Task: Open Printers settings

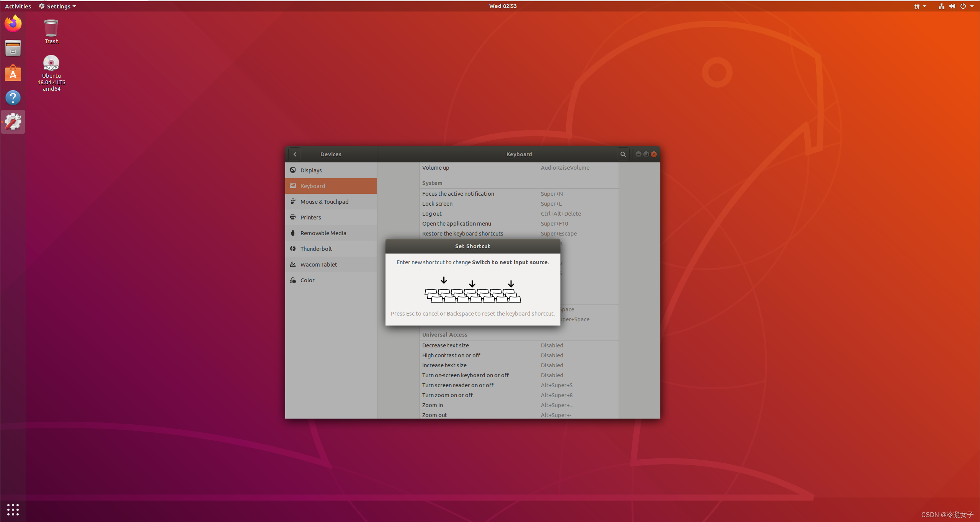Action: [x=310, y=217]
